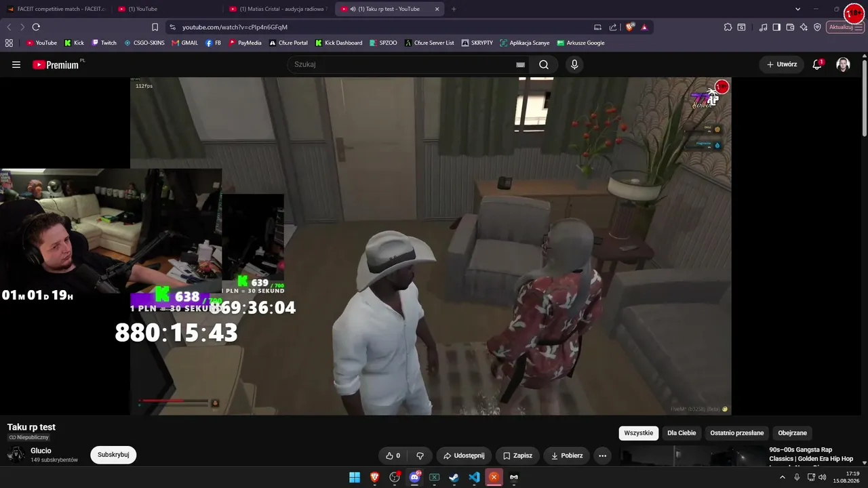This screenshot has width=868, height=488.
Task: Select the Ostatnio przesłane filter chip
Action: [x=737, y=433]
